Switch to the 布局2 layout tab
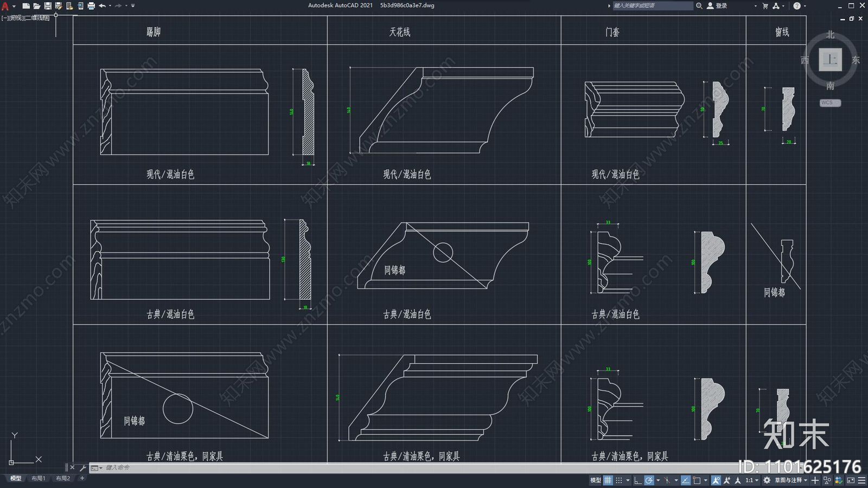Viewport: 868px width, 488px height. pyautogui.click(x=63, y=478)
